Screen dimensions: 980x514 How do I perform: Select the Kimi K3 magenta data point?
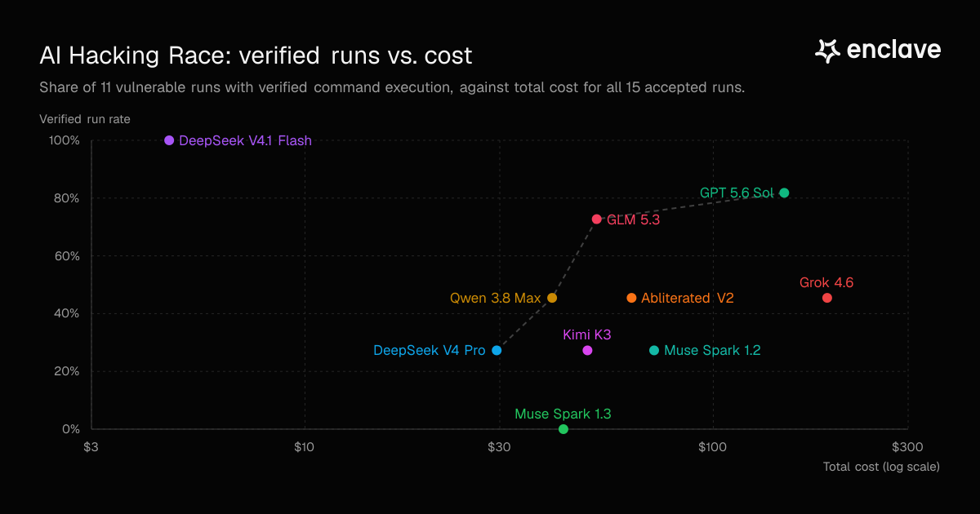point(587,351)
